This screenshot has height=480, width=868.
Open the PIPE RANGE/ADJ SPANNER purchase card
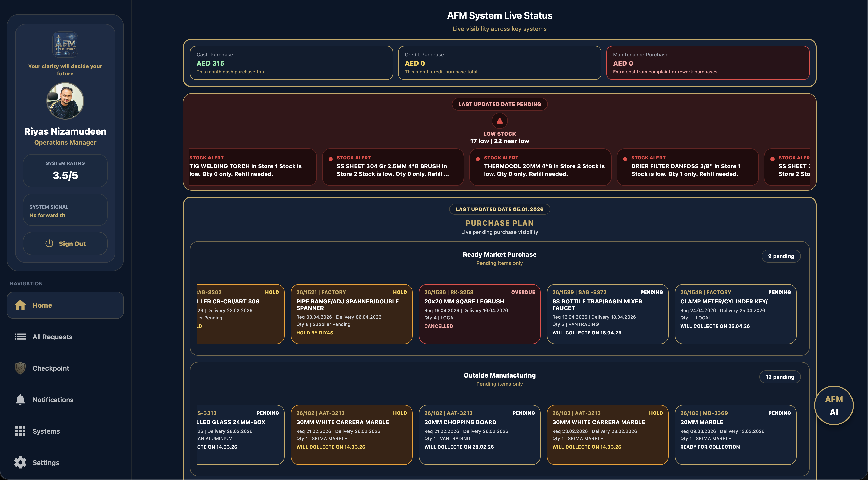[x=351, y=314]
